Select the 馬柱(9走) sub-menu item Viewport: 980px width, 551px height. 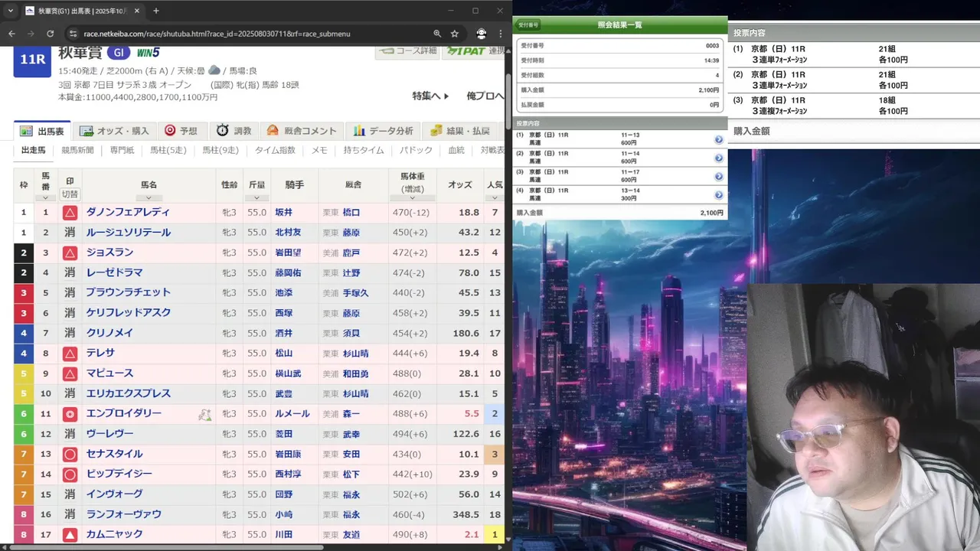click(220, 150)
